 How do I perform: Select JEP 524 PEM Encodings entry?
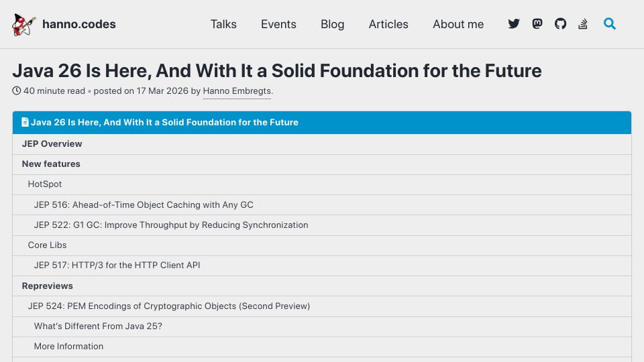pos(322,306)
